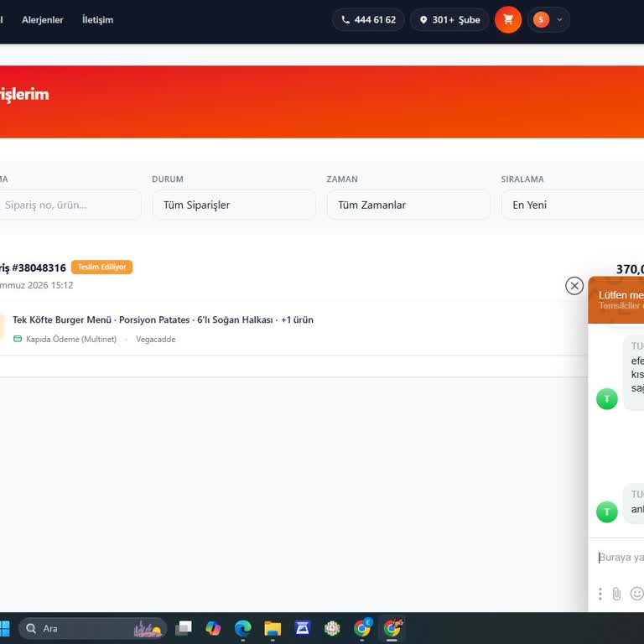Image resolution: width=644 pixels, height=644 pixels.
Task: Close the chat widget with X
Action: tap(574, 285)
